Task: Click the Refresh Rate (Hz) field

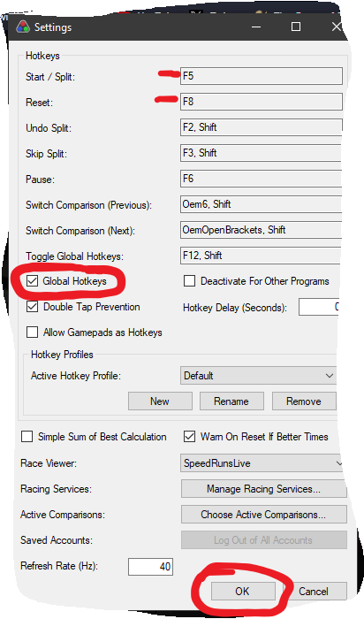Action: point(151,567)
